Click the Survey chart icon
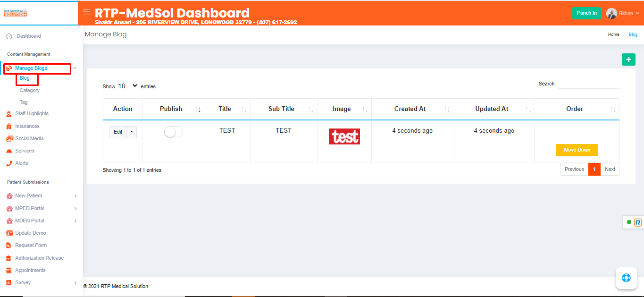This screenshot has height=297, width=644. pos(9,283)
